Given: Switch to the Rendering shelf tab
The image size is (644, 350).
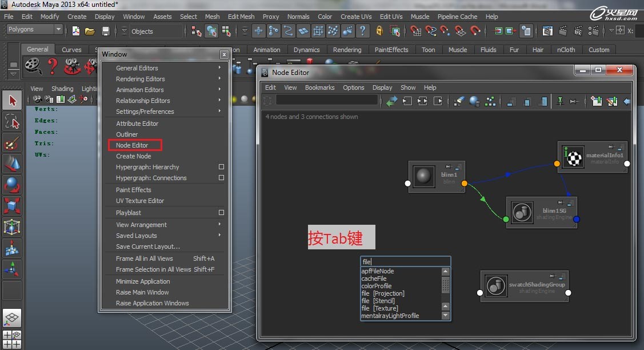Looking at the screenshot, I should click(x=347, y=50).
